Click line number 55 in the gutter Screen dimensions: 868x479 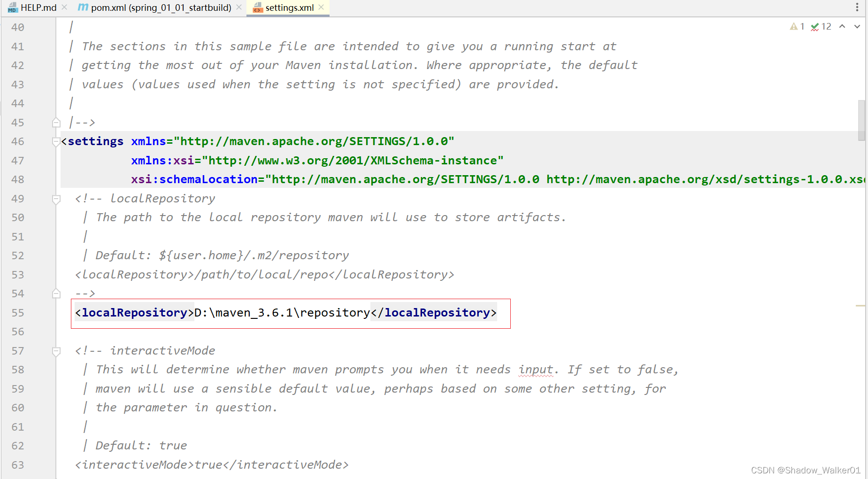[18, 312]
